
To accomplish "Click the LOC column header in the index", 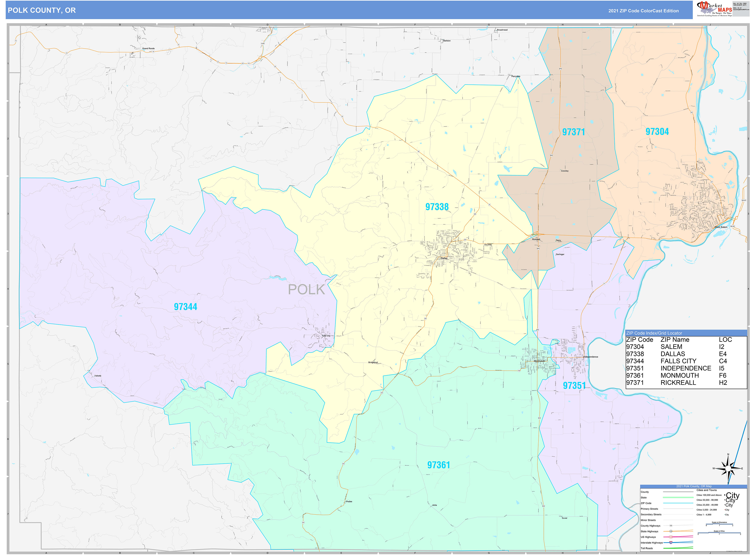I will click(725, 340).
